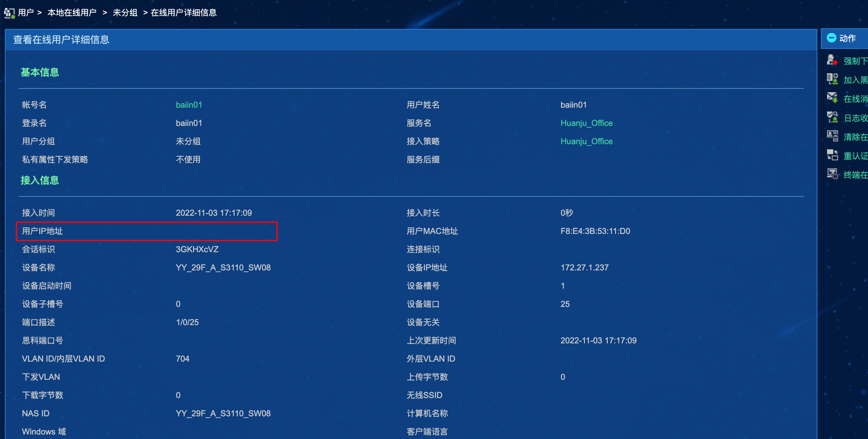
Task: Open 未分组 breadcrumb level
Action: (x=125, y=13)
